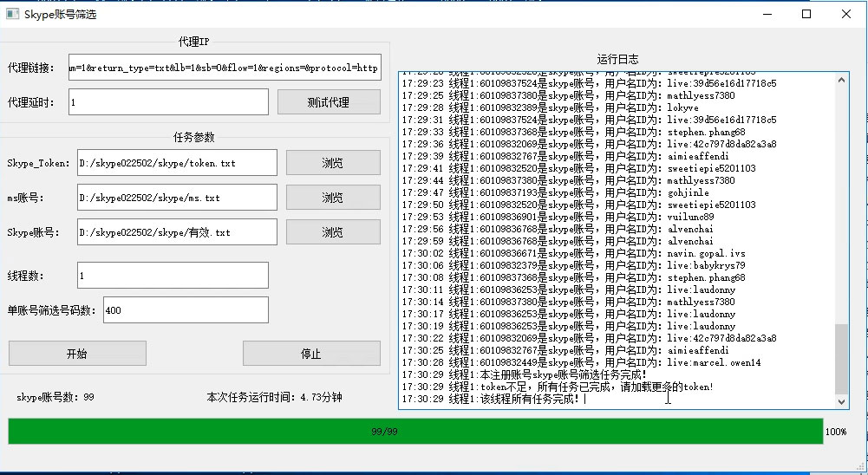Click log line 17:29:41 sweetiepie5201103
The height and width of the screenshot is (475, 868).
(x=578, y=168)
